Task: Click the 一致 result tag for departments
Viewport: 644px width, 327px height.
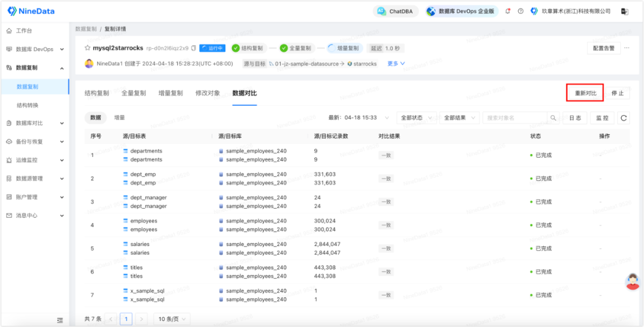Action: 385,155
